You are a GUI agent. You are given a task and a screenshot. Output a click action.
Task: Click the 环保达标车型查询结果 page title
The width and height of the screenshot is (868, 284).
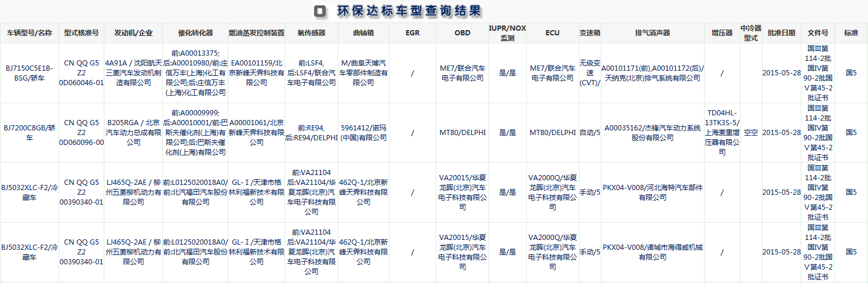(409, 11)
